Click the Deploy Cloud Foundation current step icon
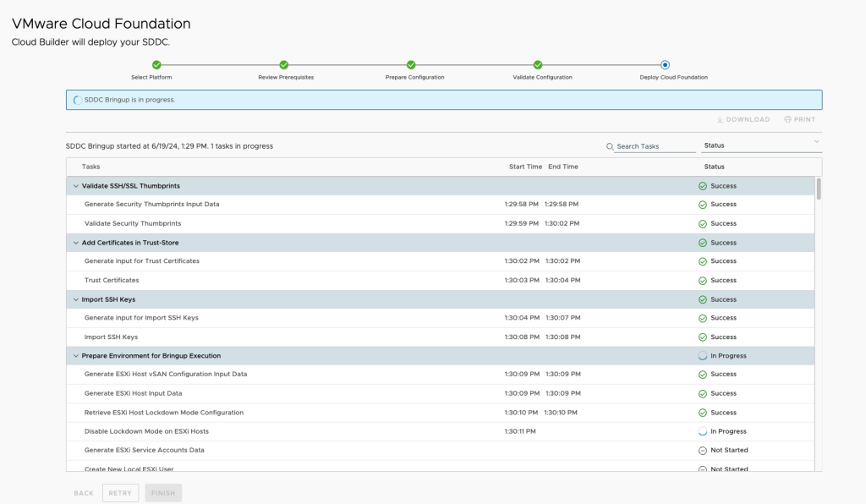866x504 pixels. point(665,65)
